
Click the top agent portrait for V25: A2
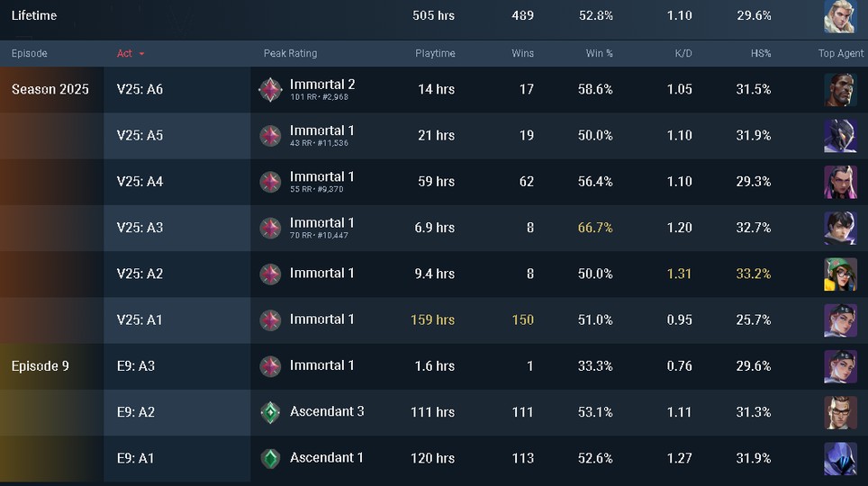(x=840, y=274)
